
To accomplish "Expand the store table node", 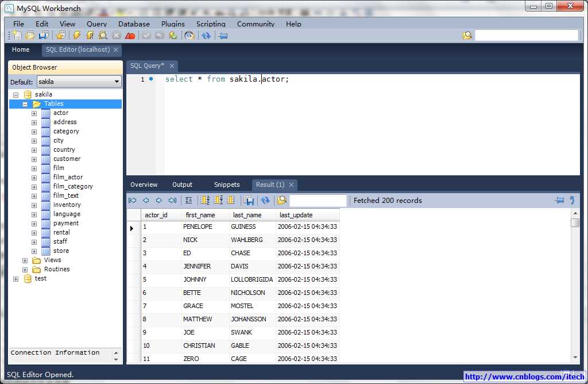I will tap(34, 251).
